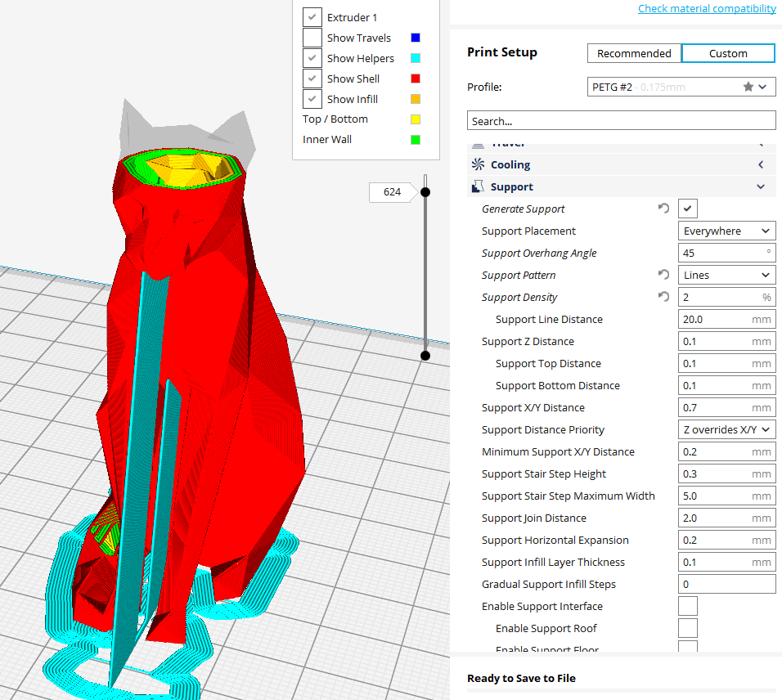Enable the Show Travels checkbox
Screen dimensions: 782x700
pyautogui.click(x=312, y=38)
